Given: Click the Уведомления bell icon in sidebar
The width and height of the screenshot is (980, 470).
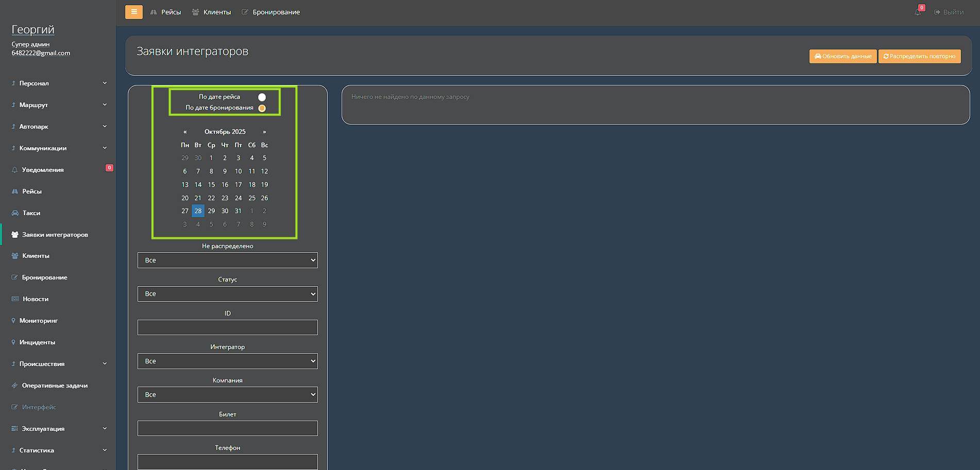Looking at the screenshot, I should point(14,170).
